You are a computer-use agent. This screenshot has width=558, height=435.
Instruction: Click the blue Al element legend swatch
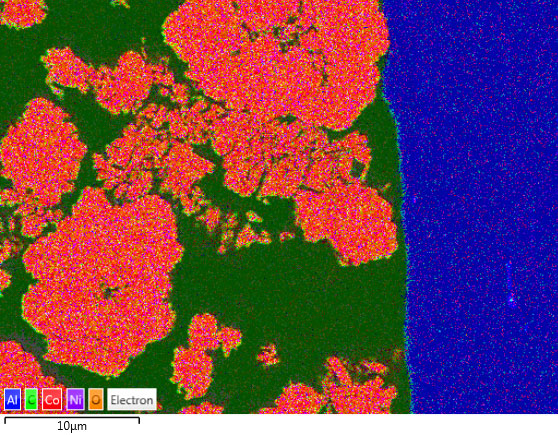click(x=12, y=399)
